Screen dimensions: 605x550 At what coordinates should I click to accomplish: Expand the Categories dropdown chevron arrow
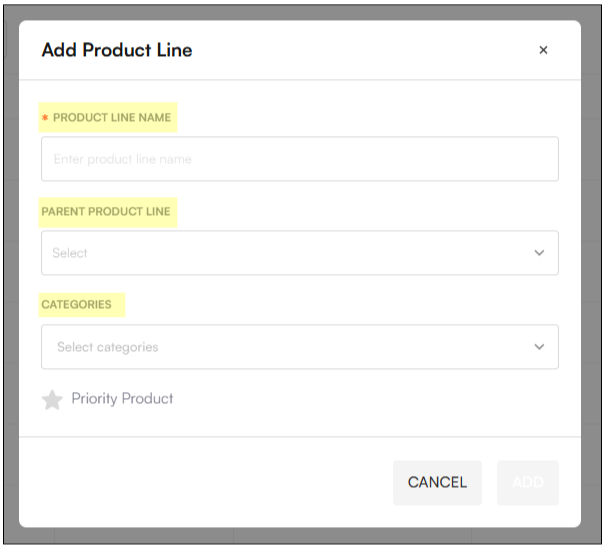tap(540, 347)
